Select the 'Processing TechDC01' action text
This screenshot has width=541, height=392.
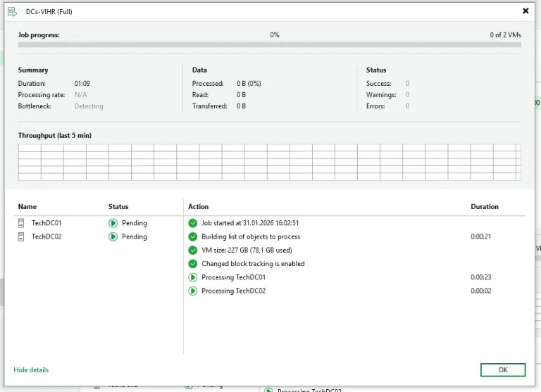point(234,277)
